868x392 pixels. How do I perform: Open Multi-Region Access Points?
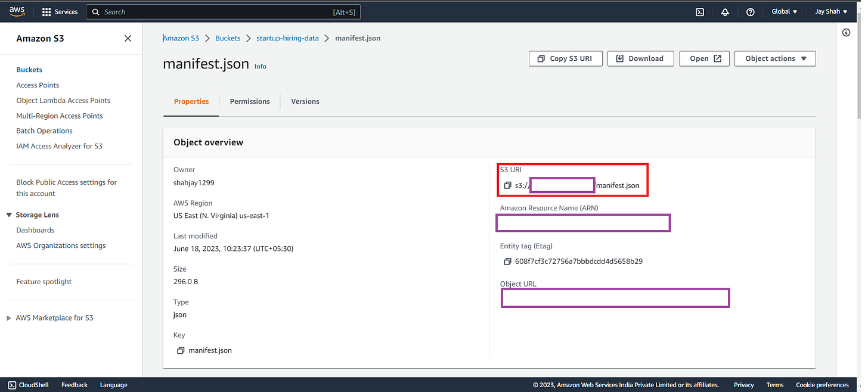[60, 116]
